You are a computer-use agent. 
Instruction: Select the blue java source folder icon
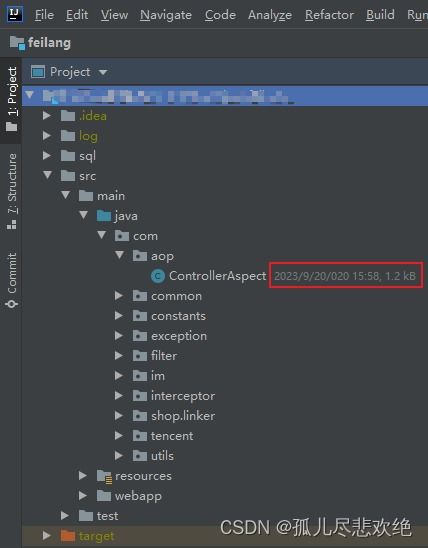coord(104,216)
